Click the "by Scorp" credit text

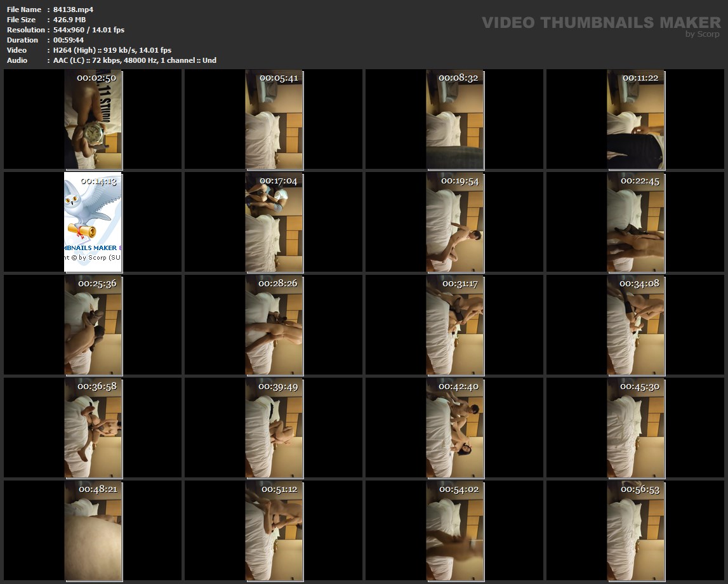702,34
